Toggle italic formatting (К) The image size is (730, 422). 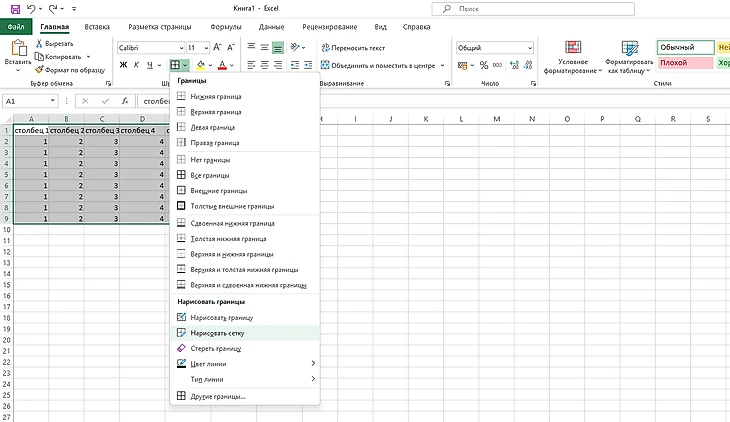(x=137, y=65)
